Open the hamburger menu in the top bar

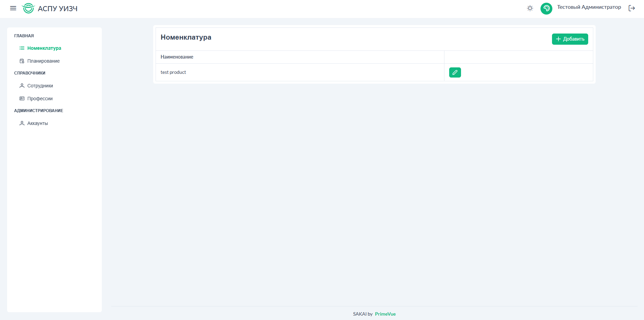tap(13, 8)
